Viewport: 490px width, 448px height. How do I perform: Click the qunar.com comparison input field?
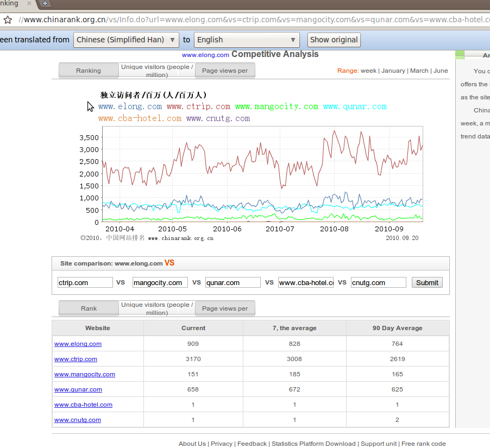[x=233, y=282]
